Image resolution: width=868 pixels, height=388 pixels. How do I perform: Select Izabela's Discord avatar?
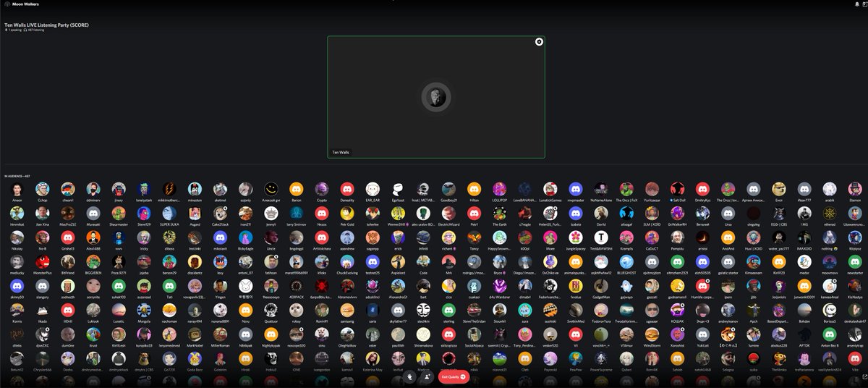[x=576, y=214]
